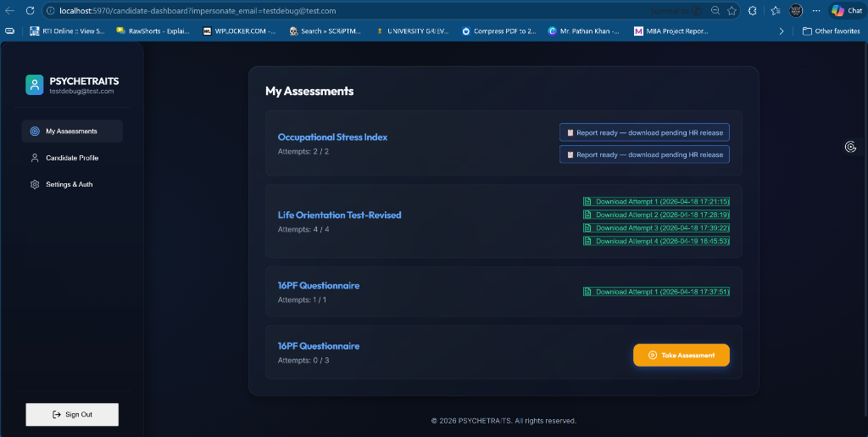This screenshot has height=437, width=868.
Task: Download Attempt 2 dated 17:28:19
Action: 656,215
